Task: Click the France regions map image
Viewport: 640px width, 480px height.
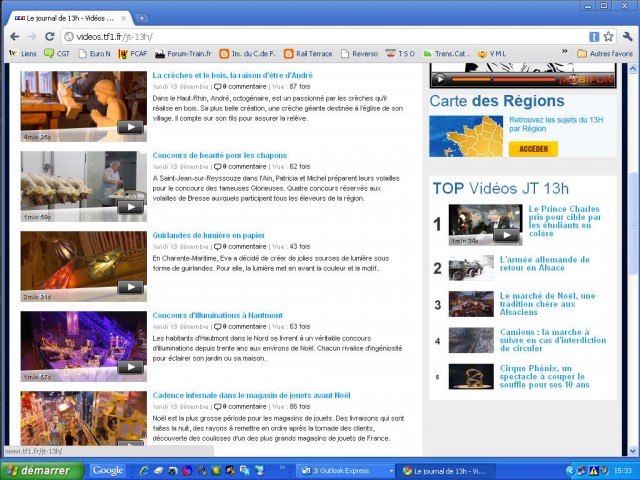Action: (x=466, y=136)
